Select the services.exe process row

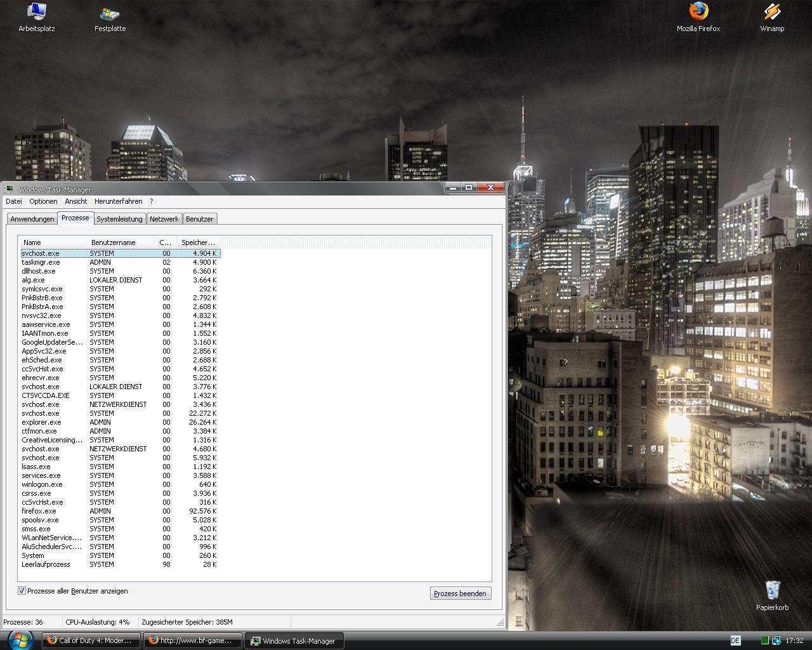tap(119, 475)
